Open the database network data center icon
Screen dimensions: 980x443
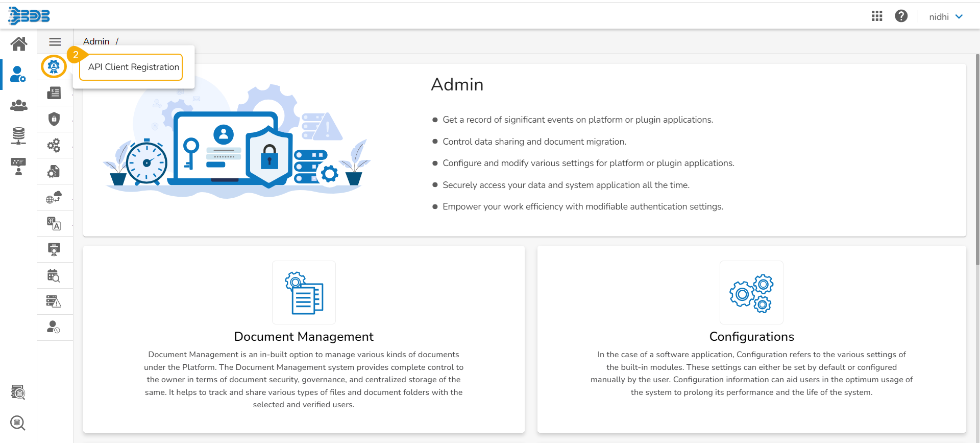click(19, 136)
